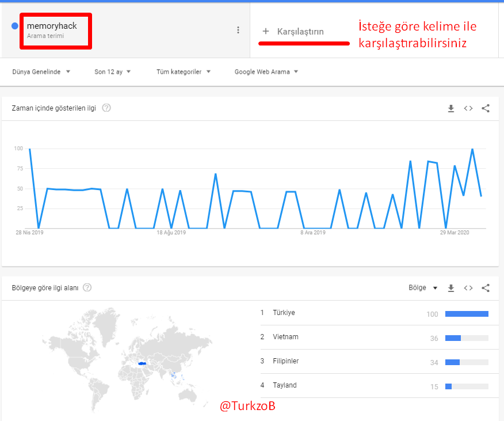Open the Son 12 ay time range dropdown
The width and height of the screenshot is (504, 421).
113,72
